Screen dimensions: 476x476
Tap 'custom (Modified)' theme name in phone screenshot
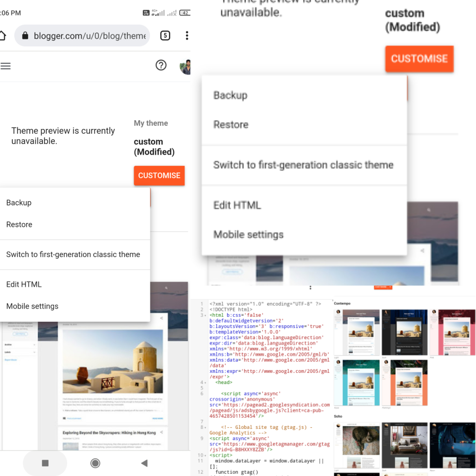pyautogui.click(x=154, y=147)
